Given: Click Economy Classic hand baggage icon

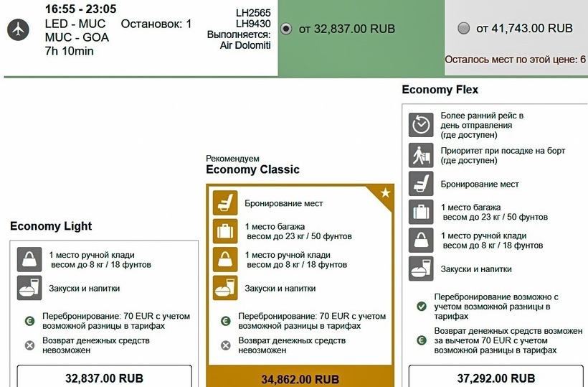Looking at the screenshot, I should pos(225,259).
